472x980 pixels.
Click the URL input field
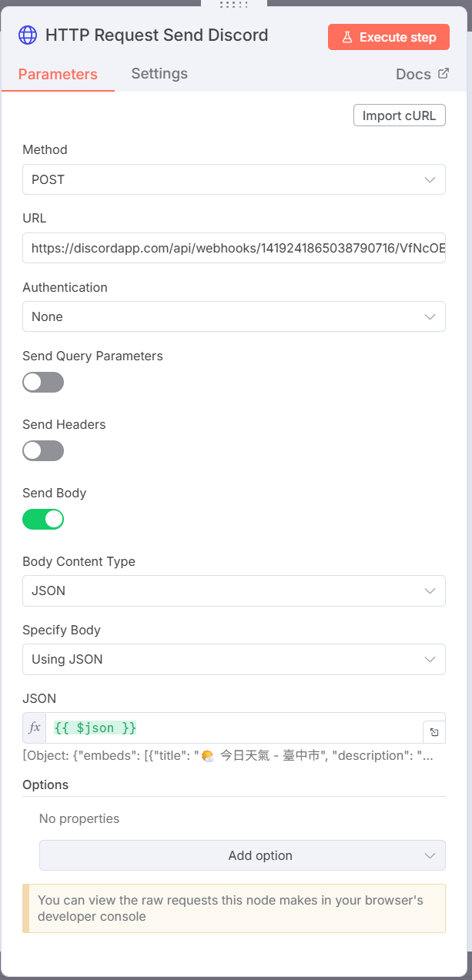[234, 248]
